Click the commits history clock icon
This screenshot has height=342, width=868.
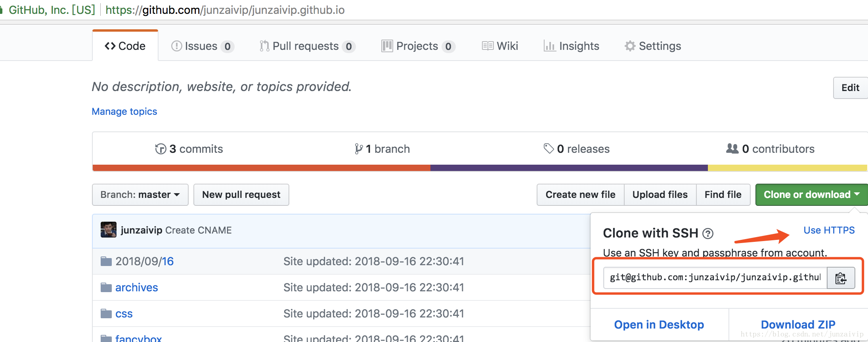coord(161,149)
